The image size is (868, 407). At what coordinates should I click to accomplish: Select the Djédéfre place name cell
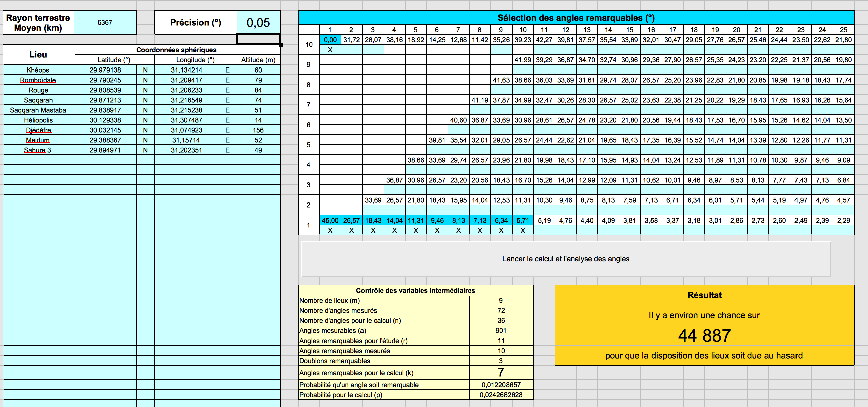tap(38, 130)
